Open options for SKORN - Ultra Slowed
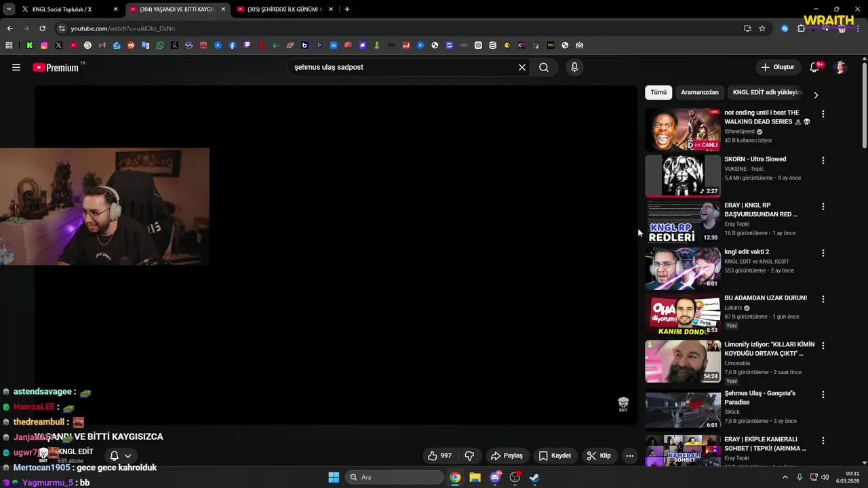This screenshot has height=488, width=868. [823, 161]
